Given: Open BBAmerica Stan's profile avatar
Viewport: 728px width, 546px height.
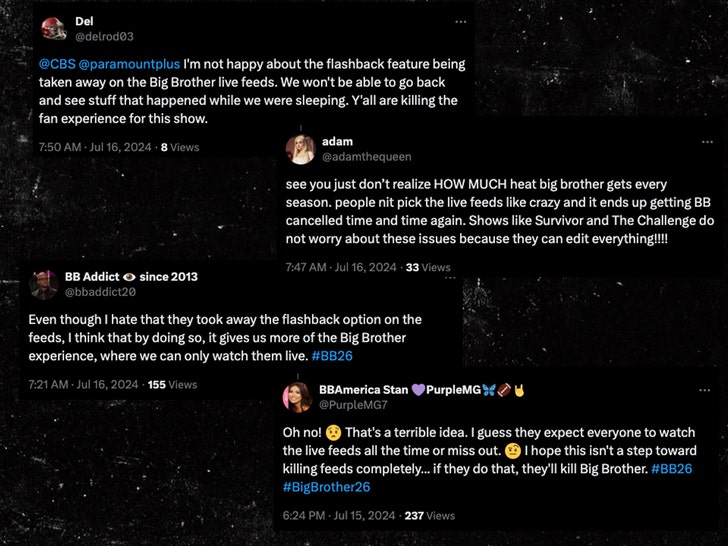Looking at the screenshot, I should 297,396.
